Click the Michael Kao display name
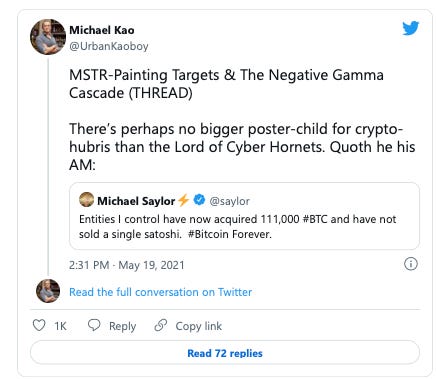 (x=102, y=30)
